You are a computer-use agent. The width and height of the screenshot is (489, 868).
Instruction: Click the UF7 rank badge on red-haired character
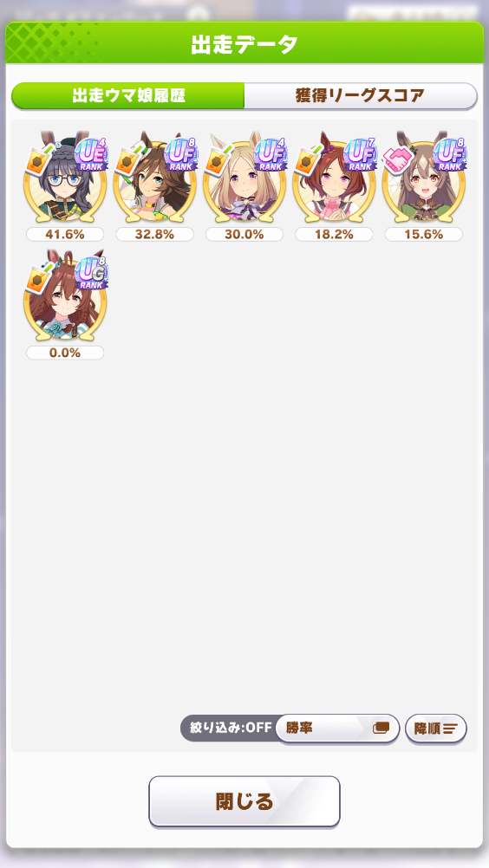click(x=361, y=155)
